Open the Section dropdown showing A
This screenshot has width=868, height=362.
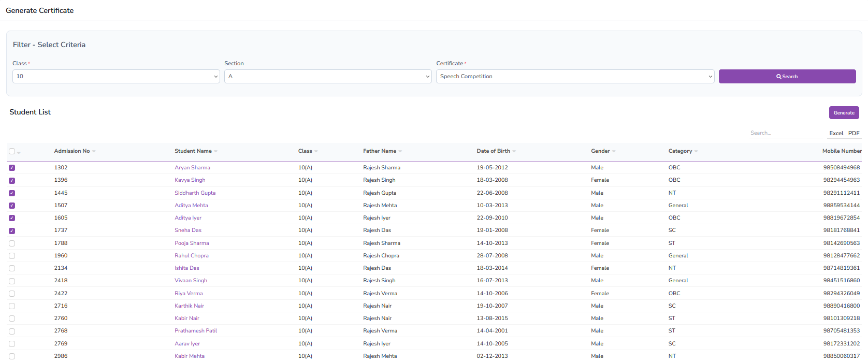(327, 76)
